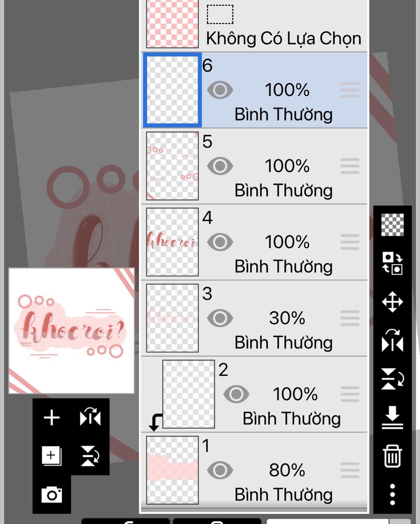Open layer 3 blend mode Bình Thường
The image size is (420, 524).
[x=283, y=342]
